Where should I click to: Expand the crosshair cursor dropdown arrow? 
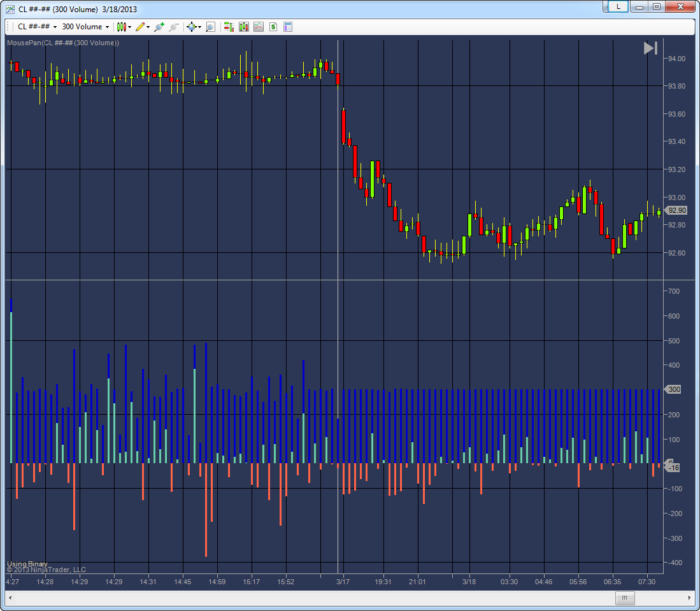(x=199, y=27)
